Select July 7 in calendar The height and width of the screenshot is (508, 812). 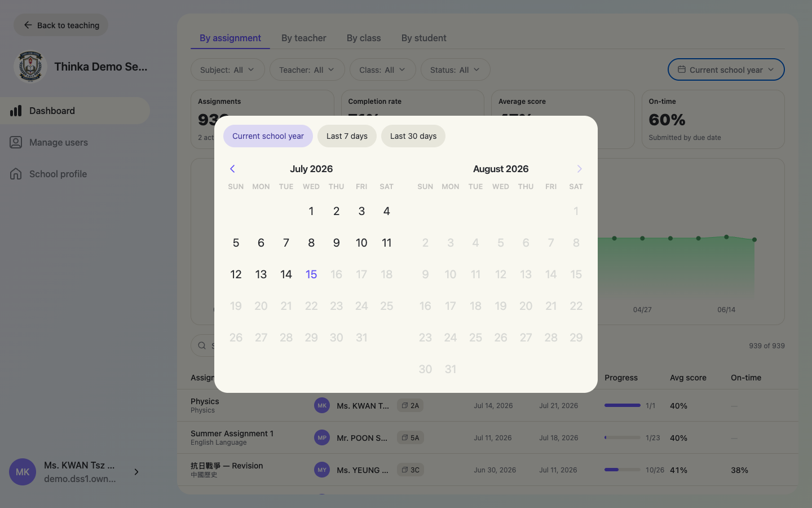286,243
